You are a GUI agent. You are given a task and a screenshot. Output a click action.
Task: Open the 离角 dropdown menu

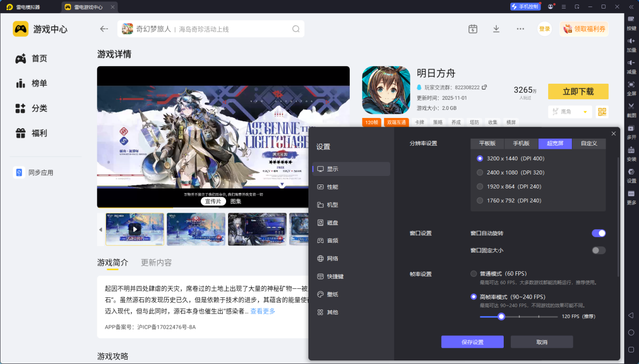coord(570,111)
